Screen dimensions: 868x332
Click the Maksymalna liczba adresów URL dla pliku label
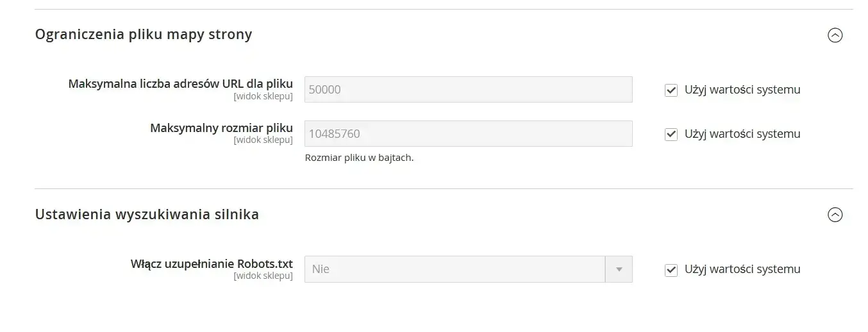pos(180,84)
